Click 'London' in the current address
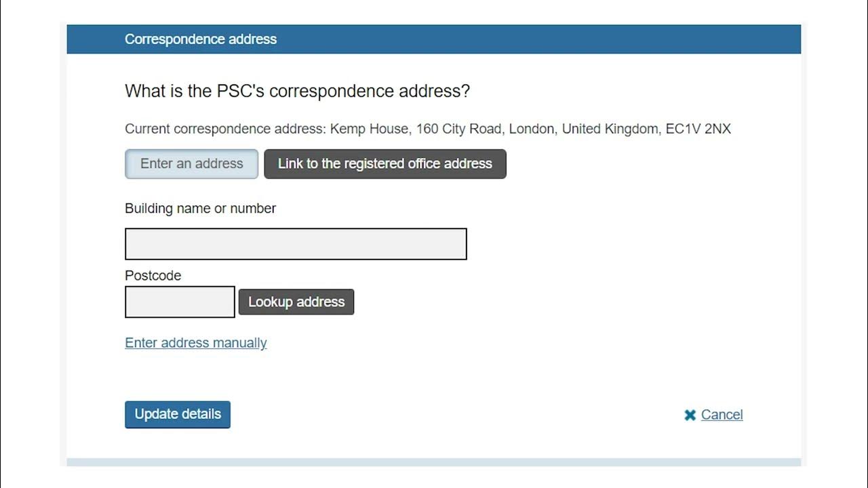Screen dimensions: 868x488 [531, 129]
